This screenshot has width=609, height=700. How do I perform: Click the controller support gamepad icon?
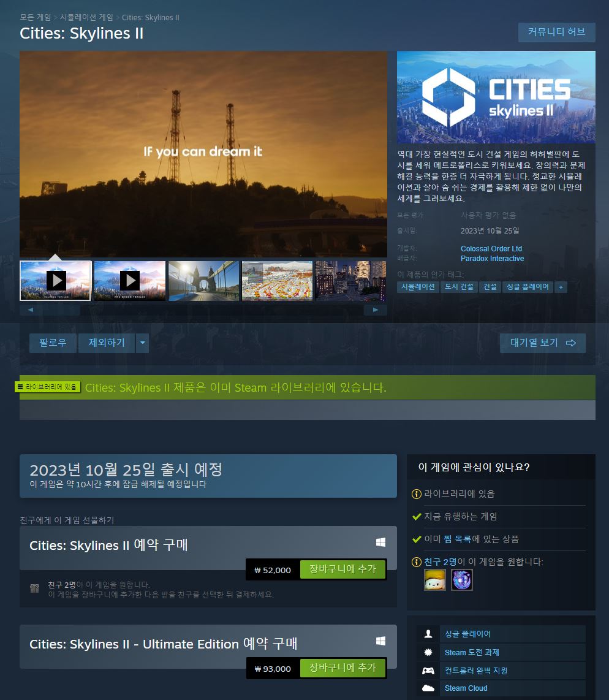[x=428, y=671]
